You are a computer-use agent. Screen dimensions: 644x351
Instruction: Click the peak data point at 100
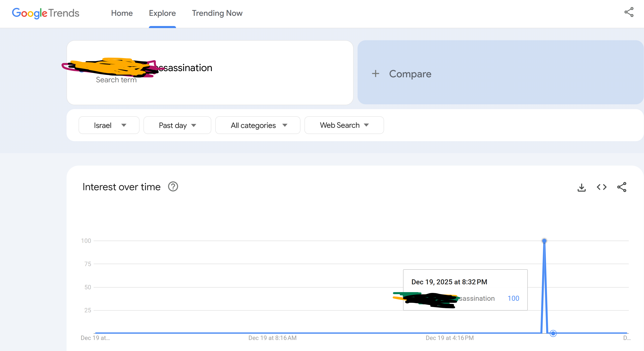tap(544, 241)
